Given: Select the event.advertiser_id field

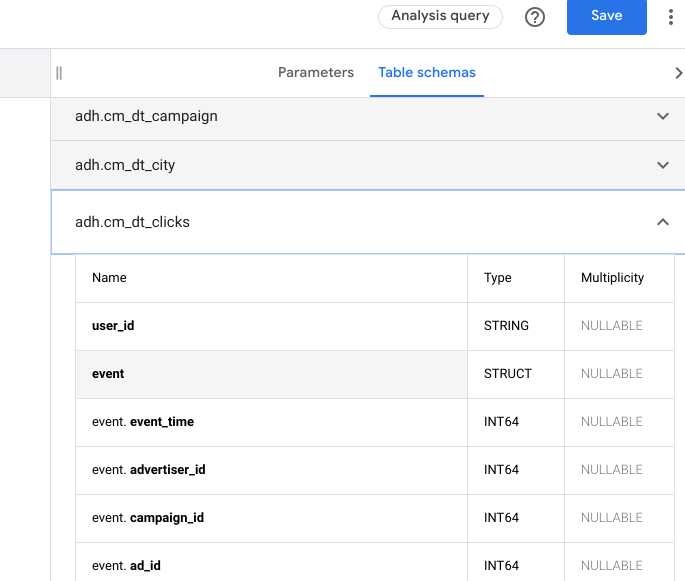Looking at the screenshot, I should [149, 470].
